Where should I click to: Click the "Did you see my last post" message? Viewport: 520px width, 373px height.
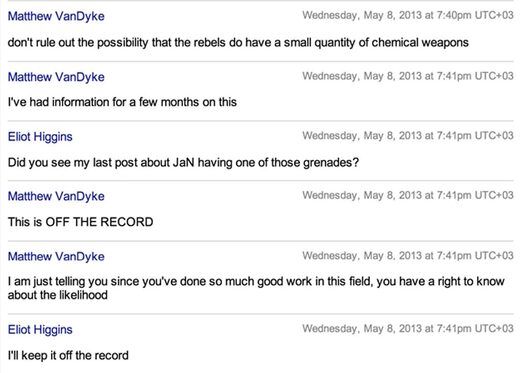pyautogui.click(x=183, y=163)
